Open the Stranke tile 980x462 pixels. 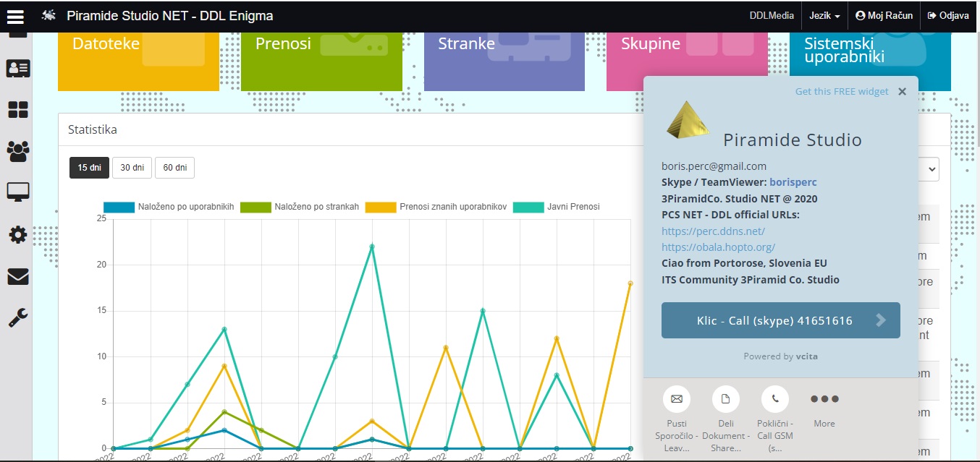click(504, 61)
